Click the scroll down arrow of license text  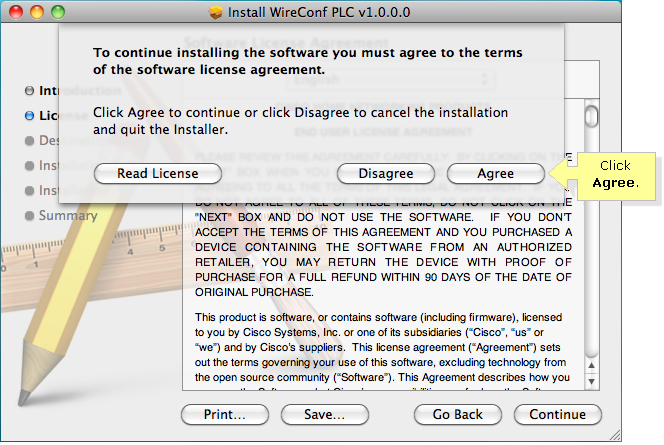pos(592,381)
